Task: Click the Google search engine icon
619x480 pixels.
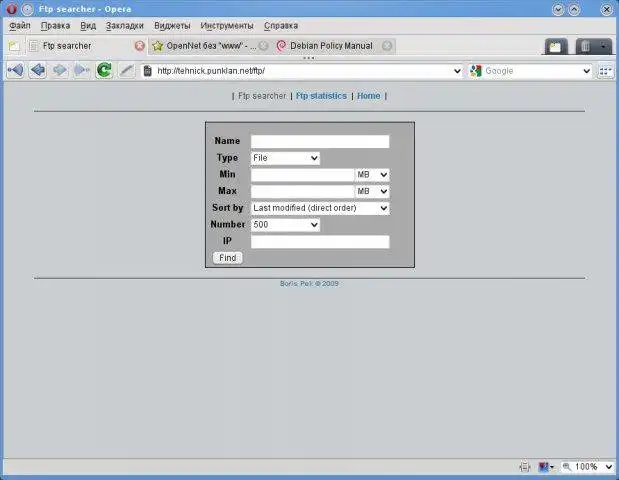Action: tap(476, 71)
